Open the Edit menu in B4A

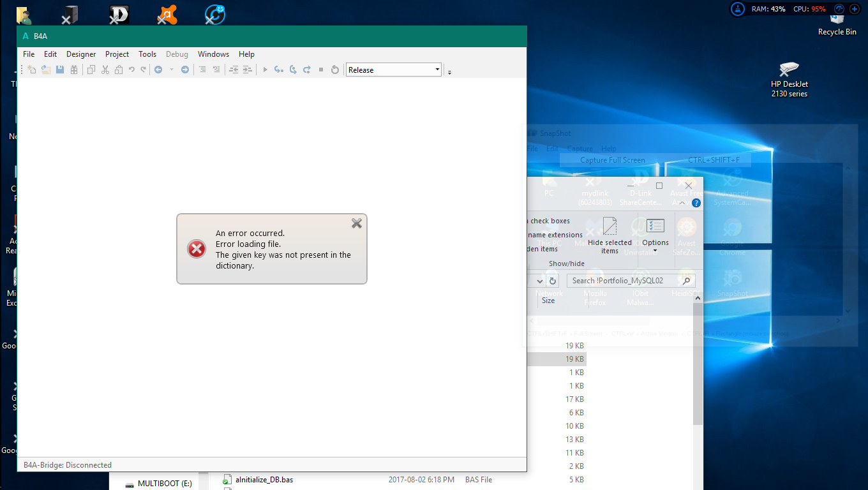pos(50,54)
